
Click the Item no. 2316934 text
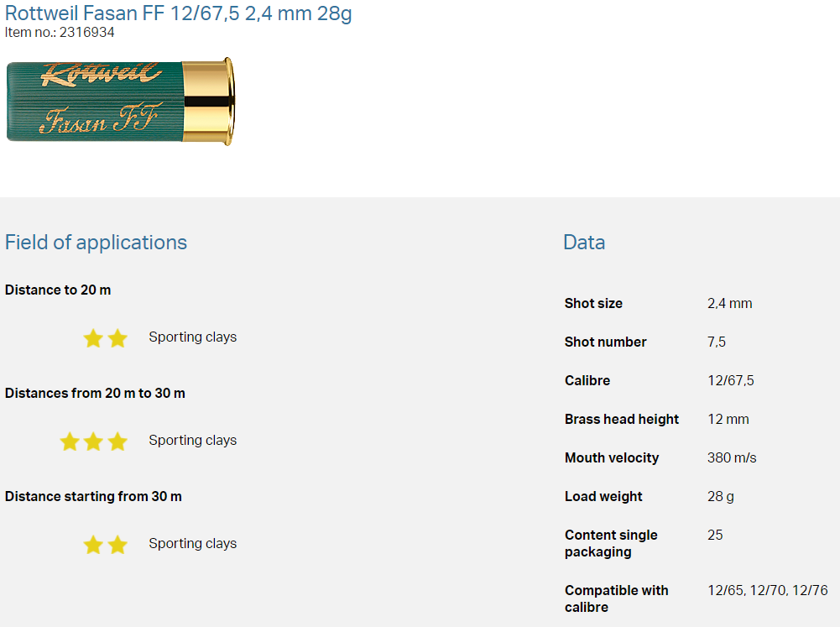coord(60,33)
